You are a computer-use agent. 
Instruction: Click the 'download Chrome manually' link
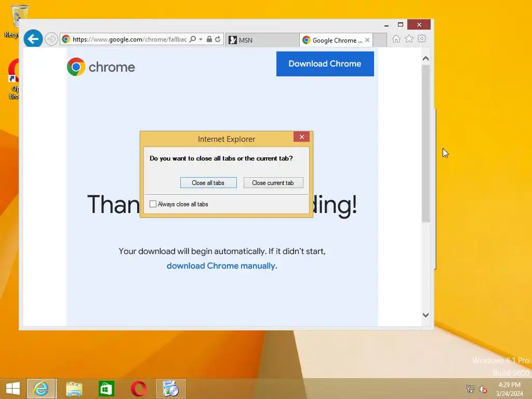pyautogui.click(x=222, y=265)
